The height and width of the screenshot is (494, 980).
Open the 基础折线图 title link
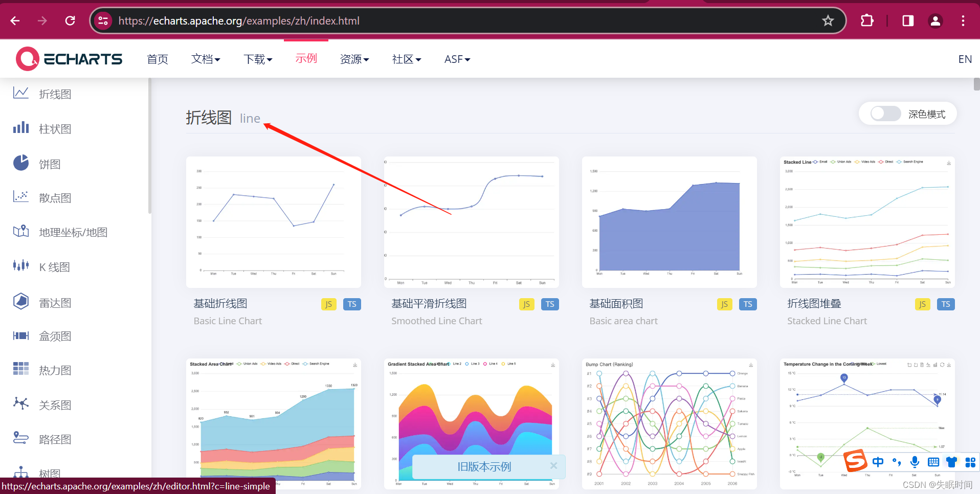point(220,304)
